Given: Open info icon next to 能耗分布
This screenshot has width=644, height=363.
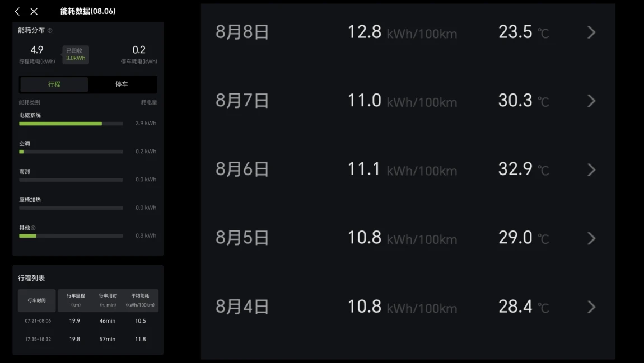Looking at the screenshot, I should [50, 30].
